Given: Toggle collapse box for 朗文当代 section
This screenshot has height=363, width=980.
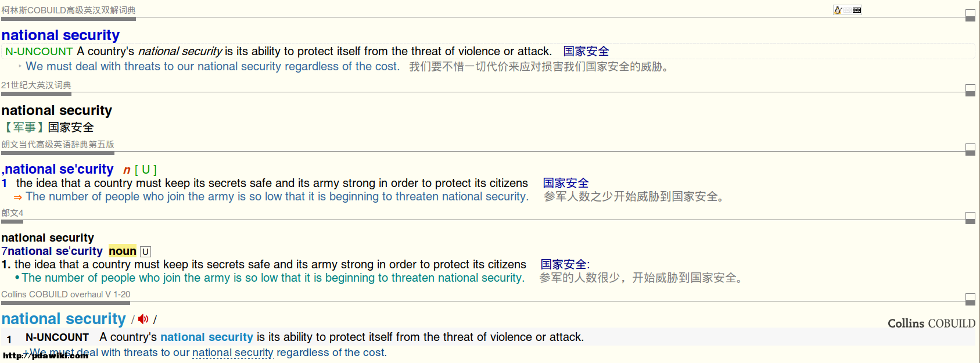Looking at the screenshot, I should tap(970, 149).
